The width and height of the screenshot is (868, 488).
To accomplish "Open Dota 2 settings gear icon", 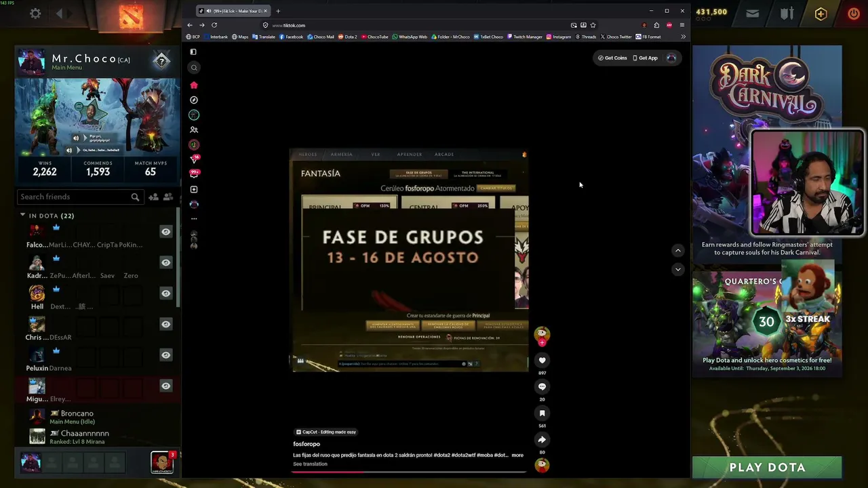I will coord(35,13).
